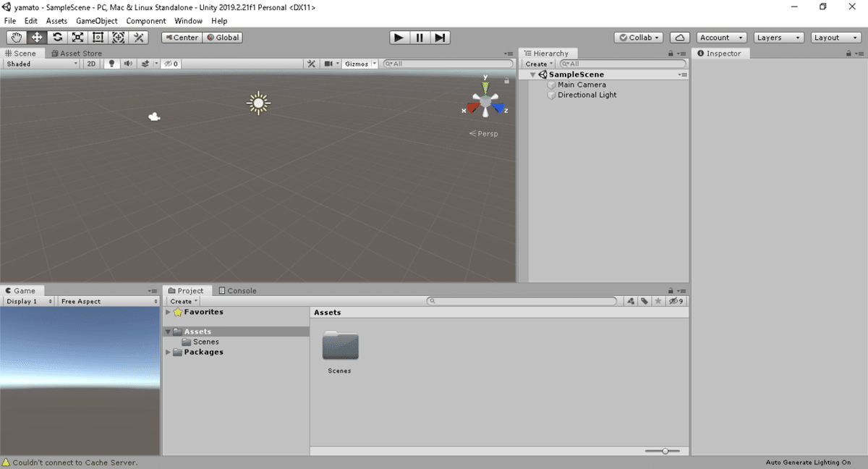This screenshot has width=868, height=469.
Task: Select the combined Transform tool
Action: (x=118, y=38)
